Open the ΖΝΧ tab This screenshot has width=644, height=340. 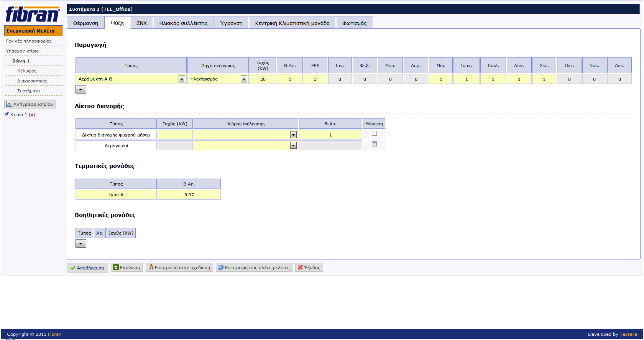pos(142,23)
